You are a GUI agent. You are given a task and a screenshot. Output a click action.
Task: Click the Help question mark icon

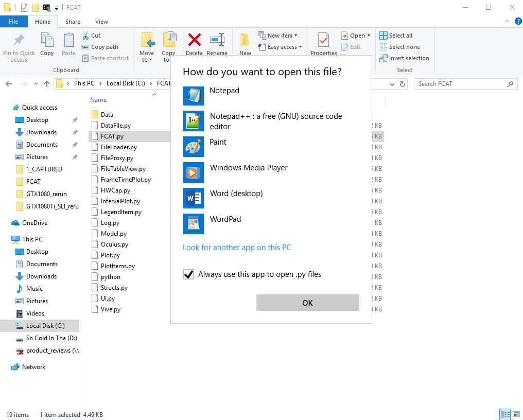point(518,22)
